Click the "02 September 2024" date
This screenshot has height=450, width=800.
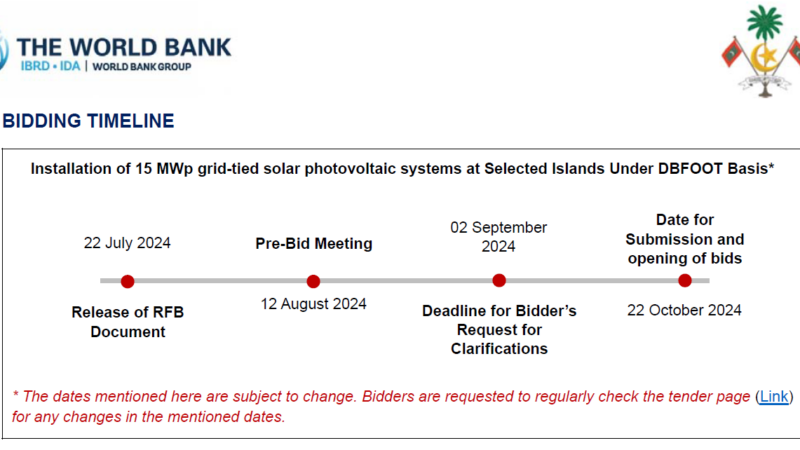pyautogui.click(x=499, y=236)
